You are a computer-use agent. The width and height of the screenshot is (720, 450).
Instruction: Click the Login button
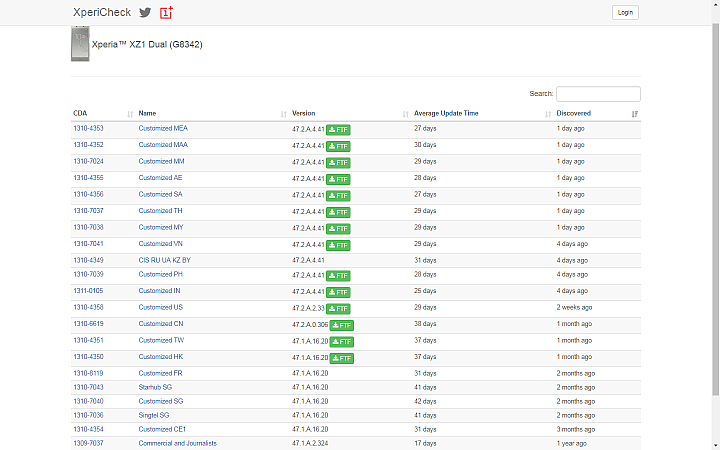coord(625,12)
